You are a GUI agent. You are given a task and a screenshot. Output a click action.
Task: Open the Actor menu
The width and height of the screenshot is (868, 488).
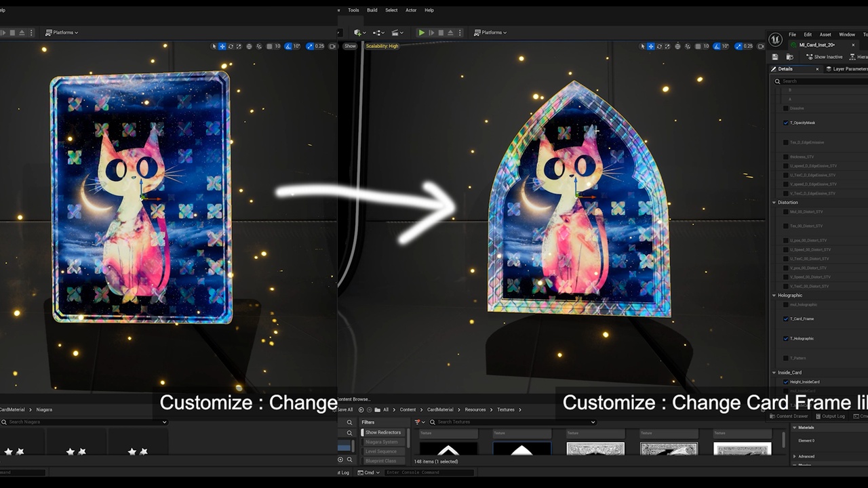(411, 10)
